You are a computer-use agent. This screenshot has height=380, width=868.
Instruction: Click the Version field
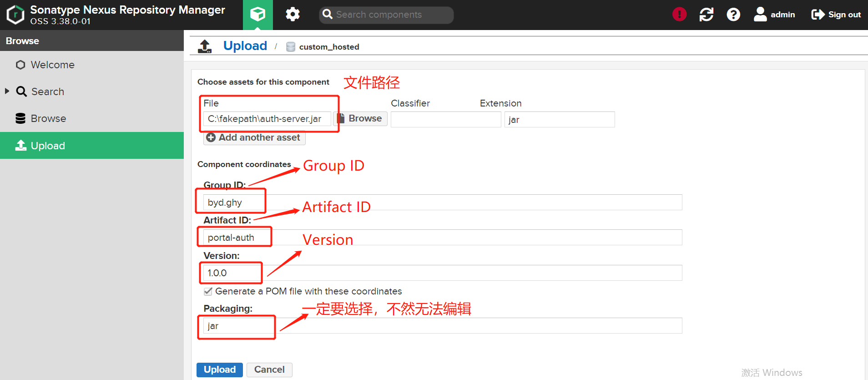click(x=443, y=273)
